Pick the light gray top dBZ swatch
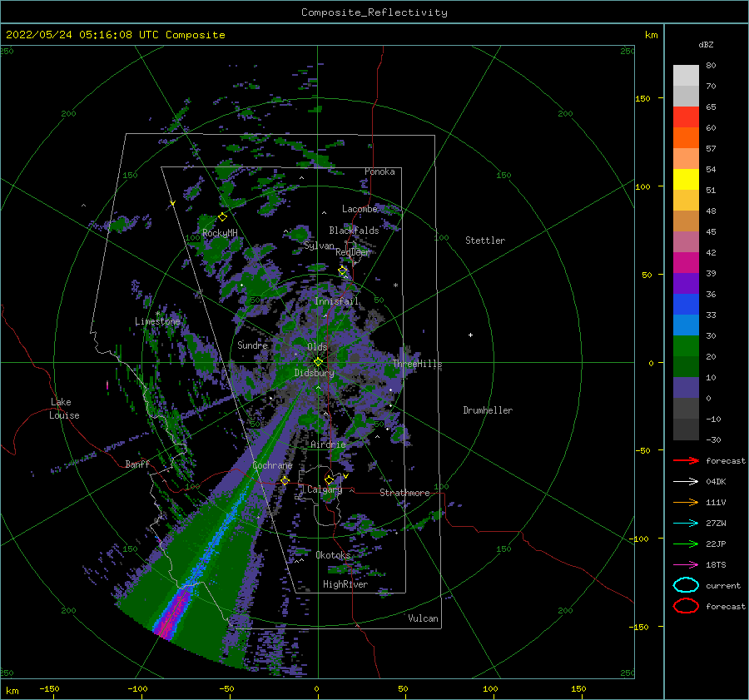749x700 pixels. (x=686, y=76)
